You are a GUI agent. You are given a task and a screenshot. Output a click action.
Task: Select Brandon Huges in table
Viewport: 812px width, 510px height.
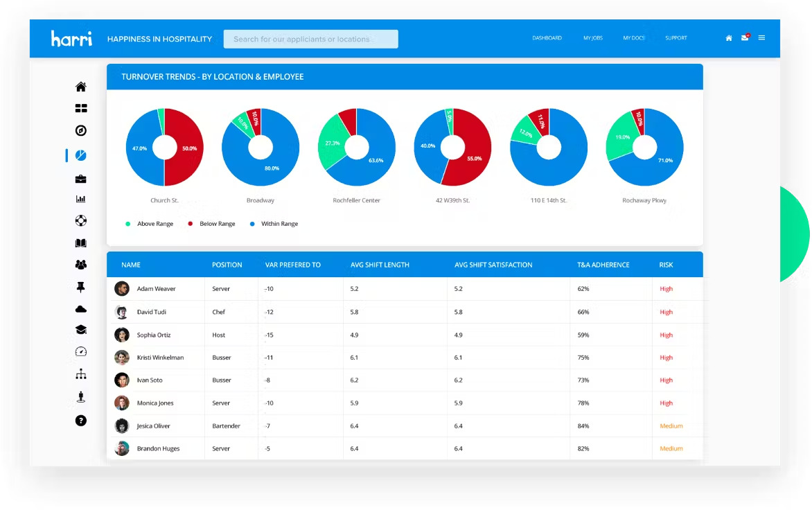[158, 449]
